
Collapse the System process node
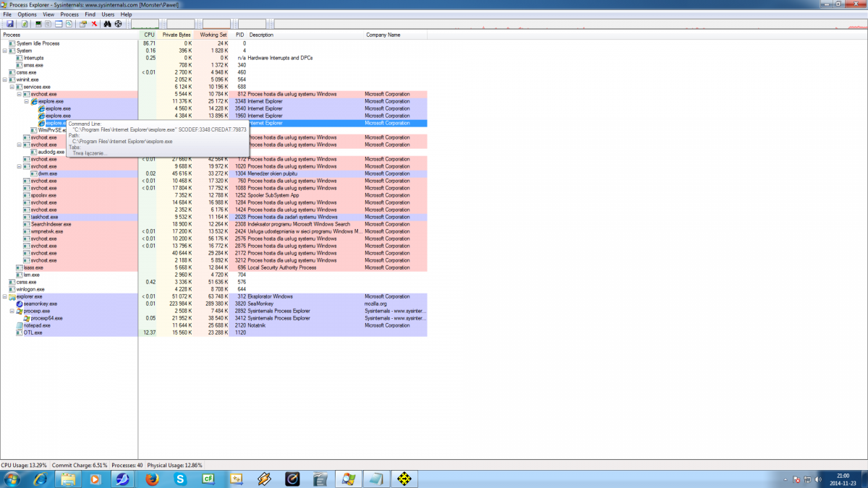pyautogui.click(x=5, y=51)
